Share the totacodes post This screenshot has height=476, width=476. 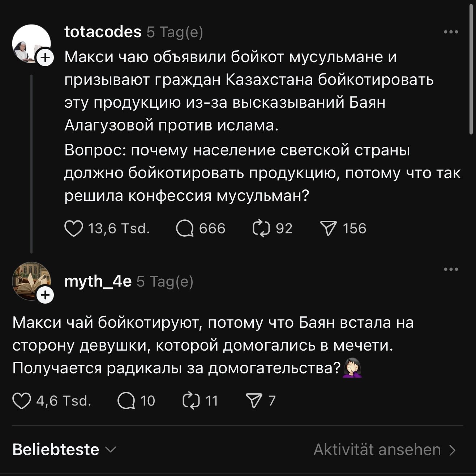pos(328,229)
